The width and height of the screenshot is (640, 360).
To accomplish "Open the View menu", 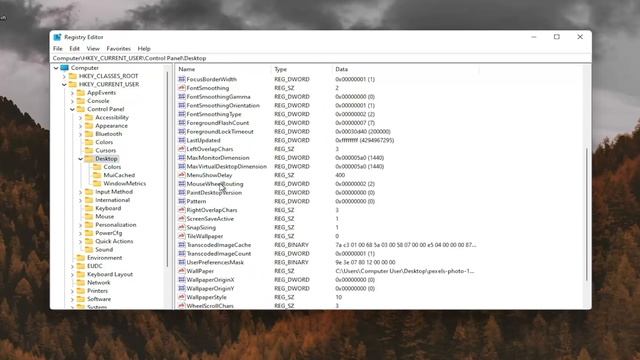I will click(93, 49).
